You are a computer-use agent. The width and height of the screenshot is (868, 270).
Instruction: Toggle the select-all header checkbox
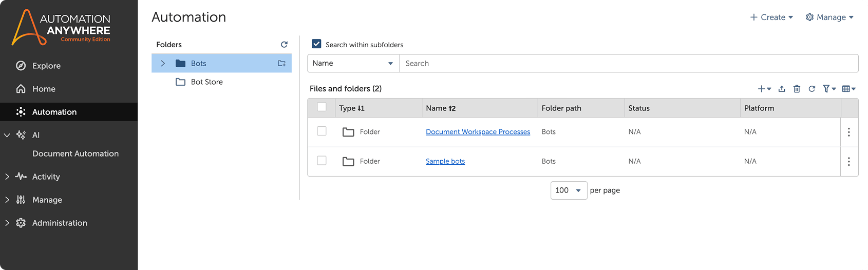tap(322, 107)
